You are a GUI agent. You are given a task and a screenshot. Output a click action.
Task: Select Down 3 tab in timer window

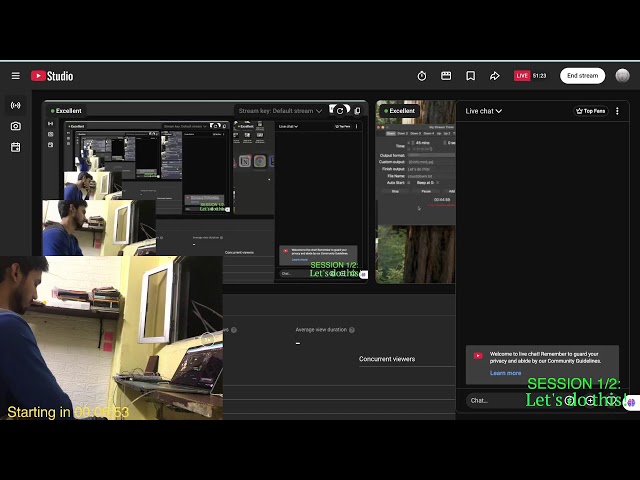416,133
